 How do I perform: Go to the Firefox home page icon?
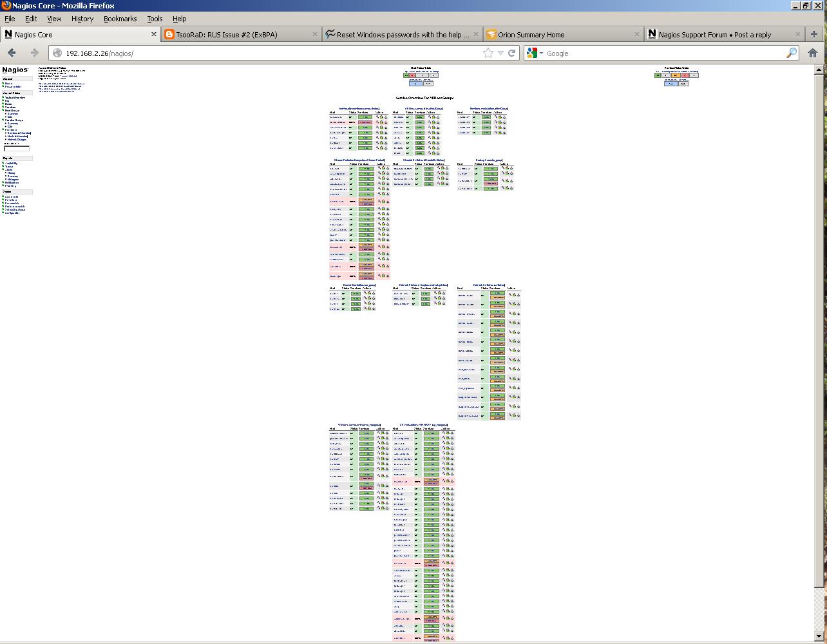pos(813,53)
